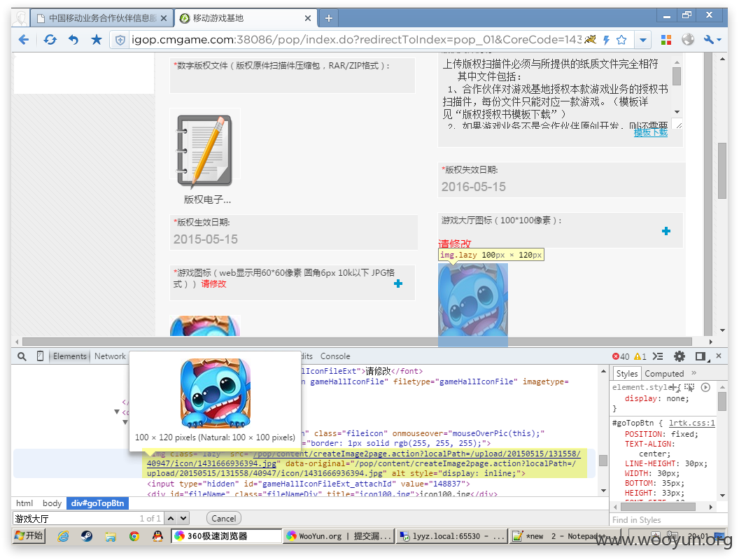Open DevTools settings gear

tap(679, 356)
